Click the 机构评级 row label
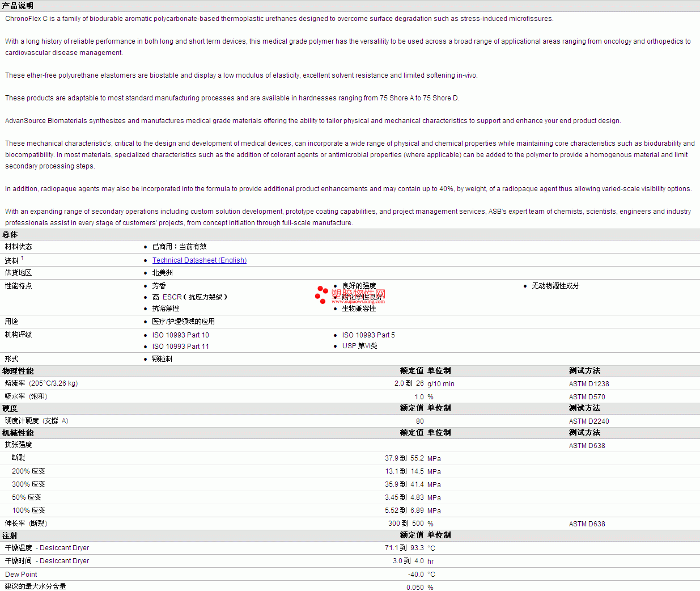Viewport: 700px width, 591px height. [x=19, y=335]
